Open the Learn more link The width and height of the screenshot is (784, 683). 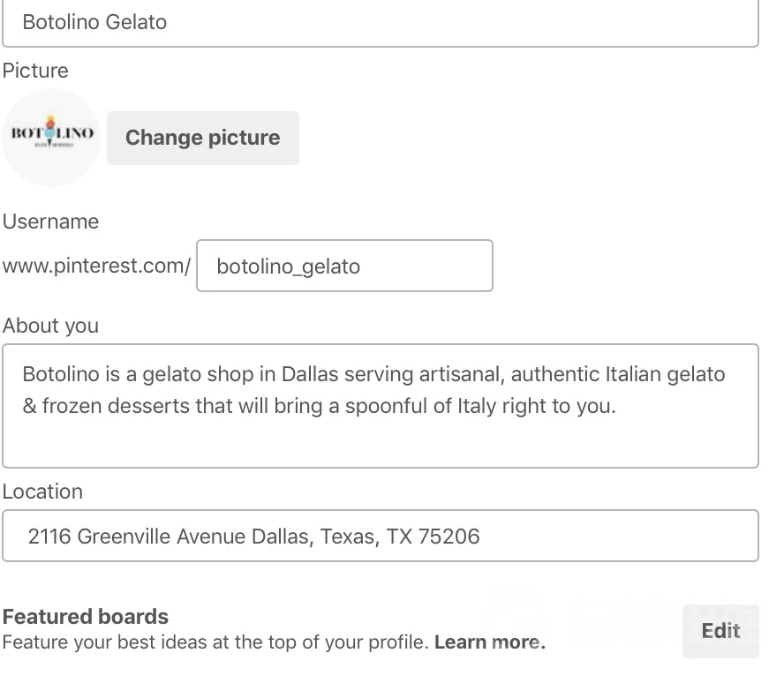[x=489, y=642]
